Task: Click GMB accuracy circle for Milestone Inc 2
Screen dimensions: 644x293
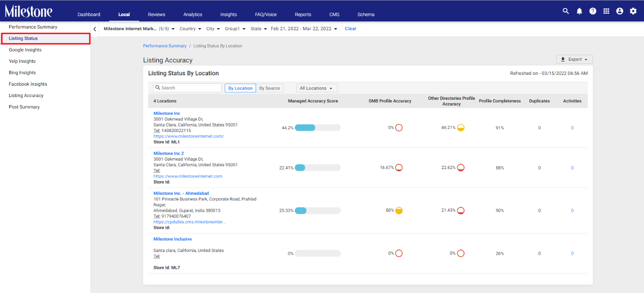Action: click(399, 167)
